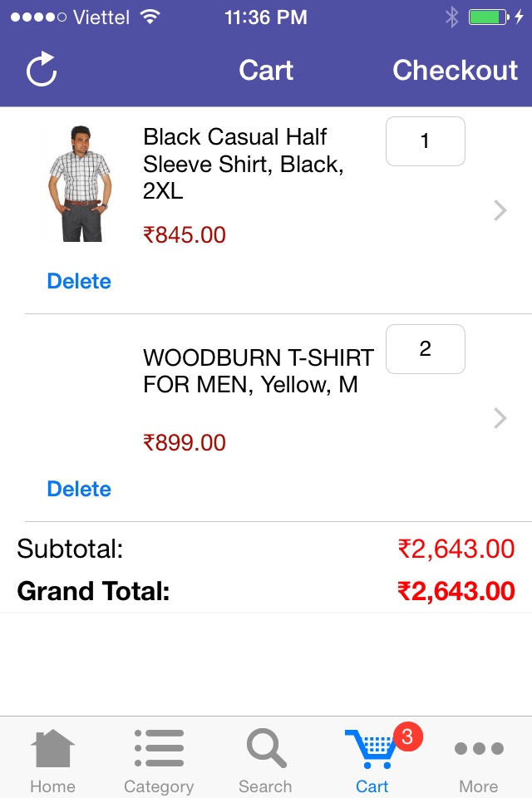Tap the Bluetooth status icon
Image resolution: width=532 pixels, height=798 pixels.
[451, 17]
